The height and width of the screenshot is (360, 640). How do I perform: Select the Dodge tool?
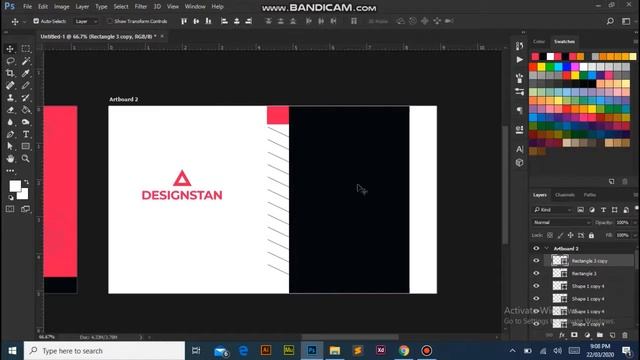26,122
